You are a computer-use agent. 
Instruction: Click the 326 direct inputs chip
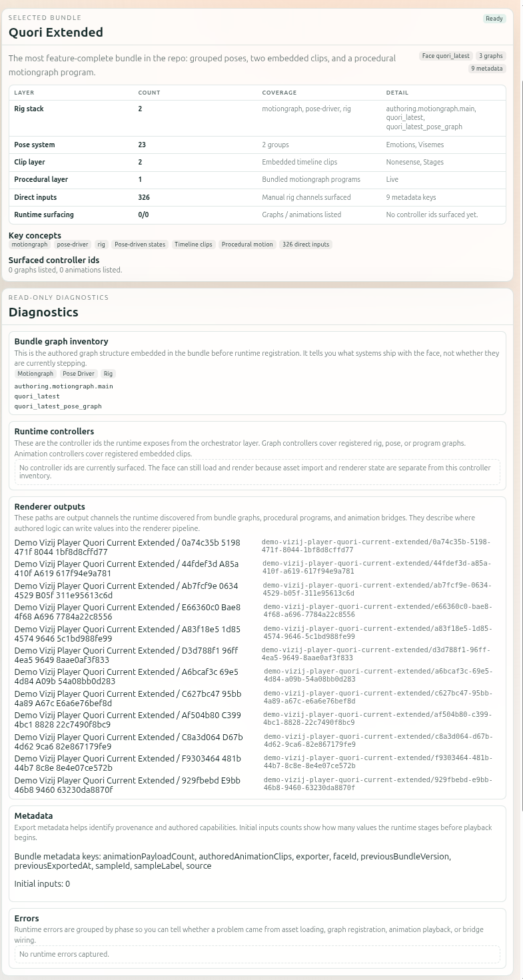click(305, 245)
